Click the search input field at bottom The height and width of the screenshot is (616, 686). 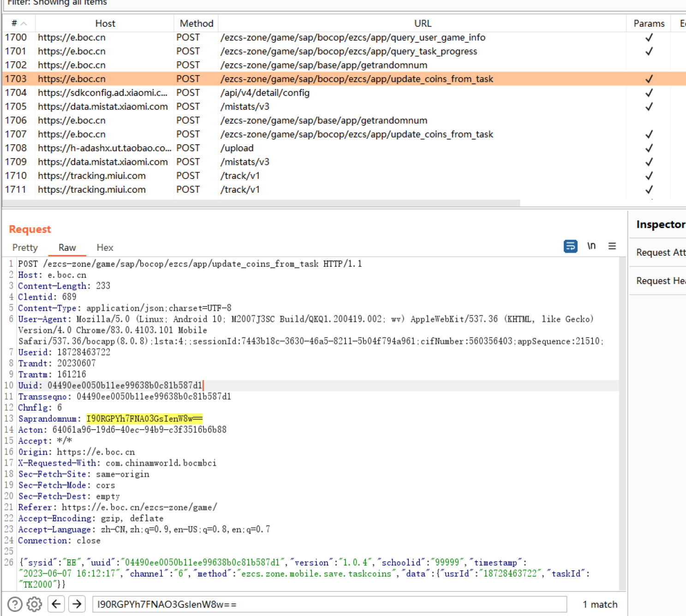point(329,604)
